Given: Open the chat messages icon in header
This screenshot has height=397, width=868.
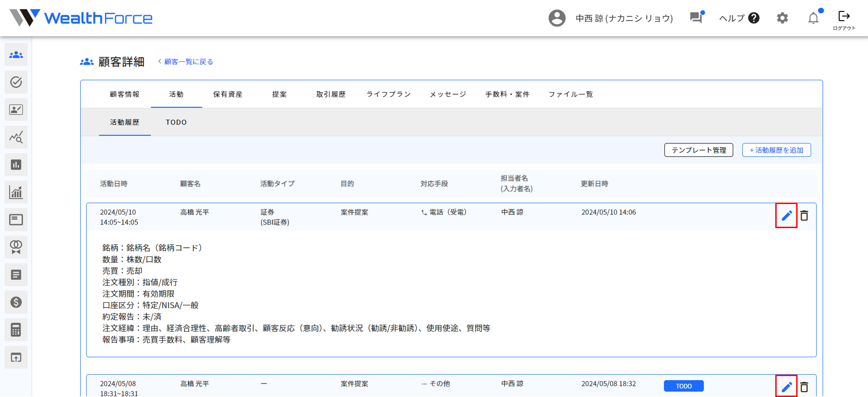Looking at the screenshot, I should coord(696,18).
